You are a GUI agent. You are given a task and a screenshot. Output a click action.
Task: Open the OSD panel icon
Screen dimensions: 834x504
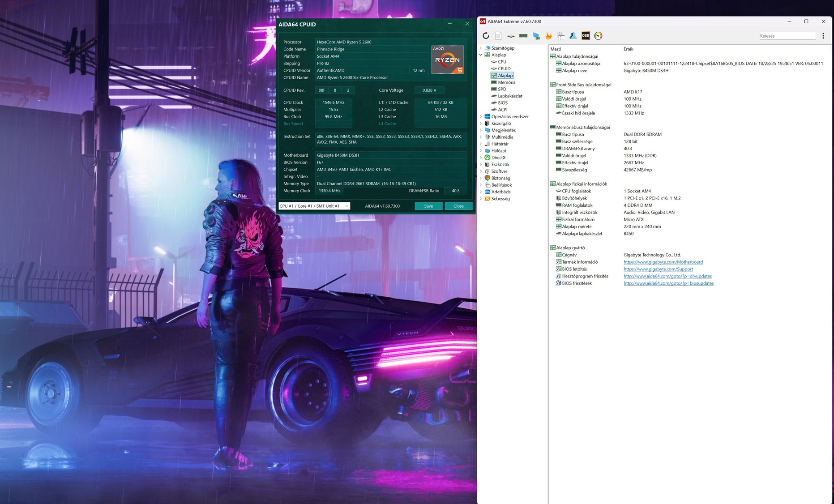coord(586,36)
